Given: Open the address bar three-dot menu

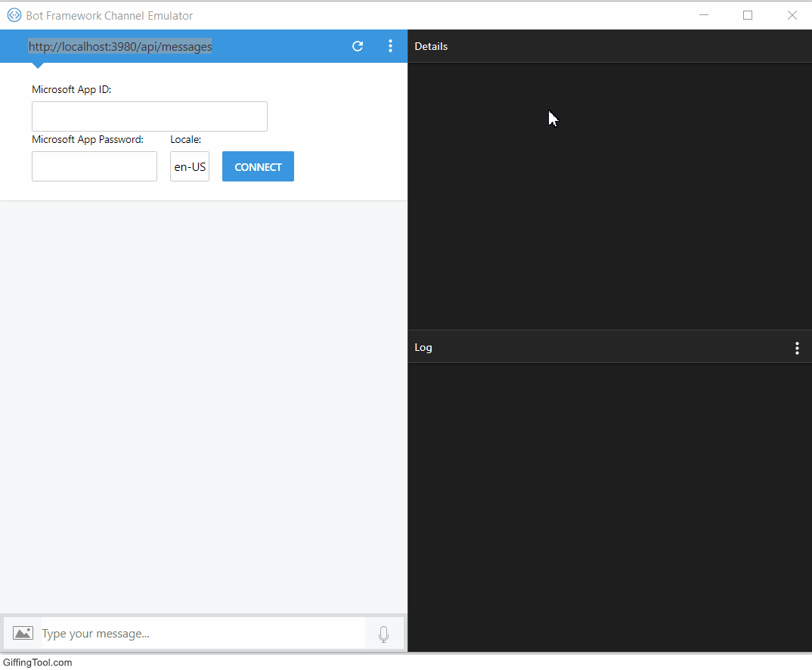Looking at the screenshot, I should (390, 46).
